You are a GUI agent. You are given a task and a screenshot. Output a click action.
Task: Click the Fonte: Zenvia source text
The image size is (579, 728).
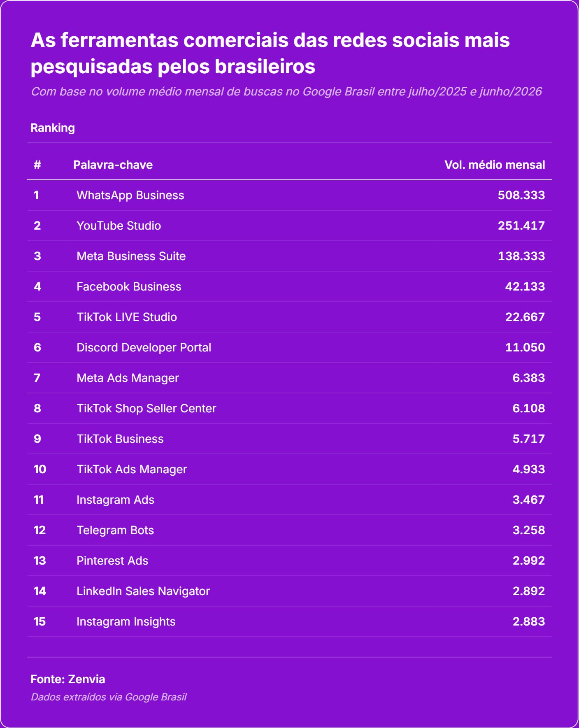(68, 679)
